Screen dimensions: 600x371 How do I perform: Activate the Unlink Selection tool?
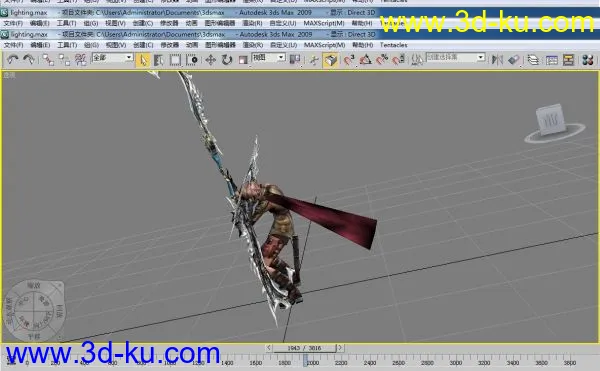pyautogui.click(x=64, y=60)
